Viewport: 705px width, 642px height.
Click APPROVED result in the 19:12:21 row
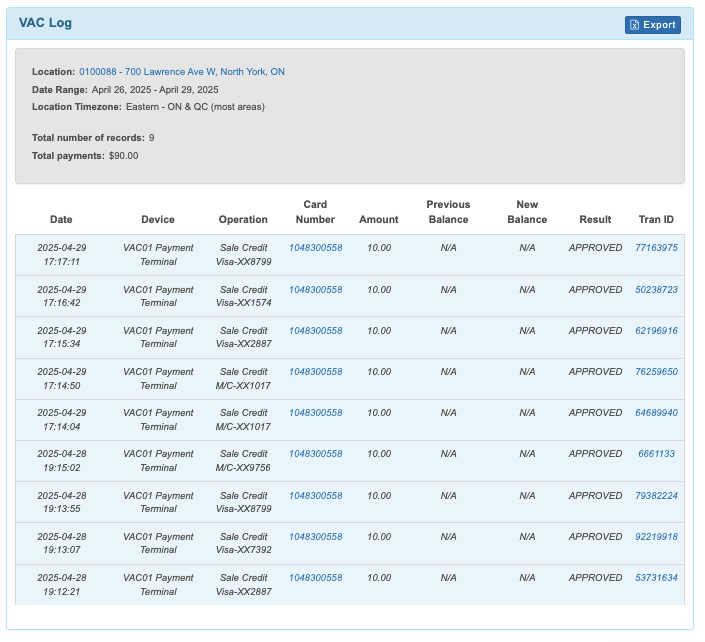point(595,578)
